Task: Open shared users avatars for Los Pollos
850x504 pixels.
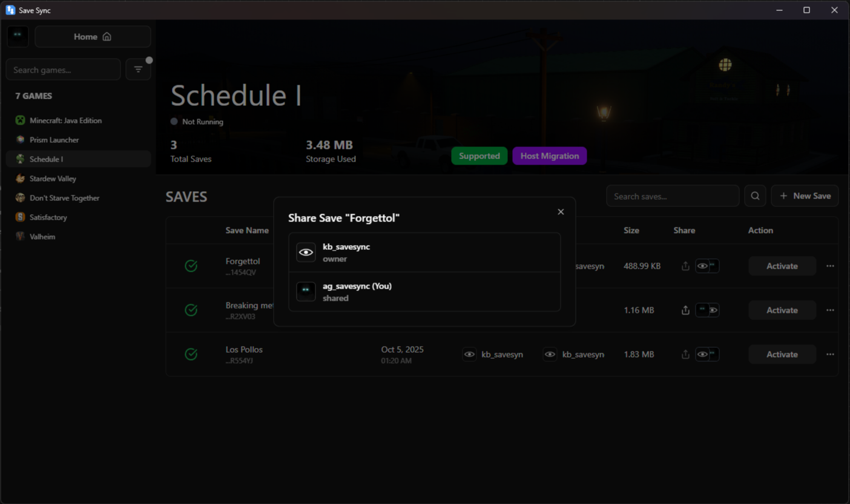Action: [x=707, y=355]
